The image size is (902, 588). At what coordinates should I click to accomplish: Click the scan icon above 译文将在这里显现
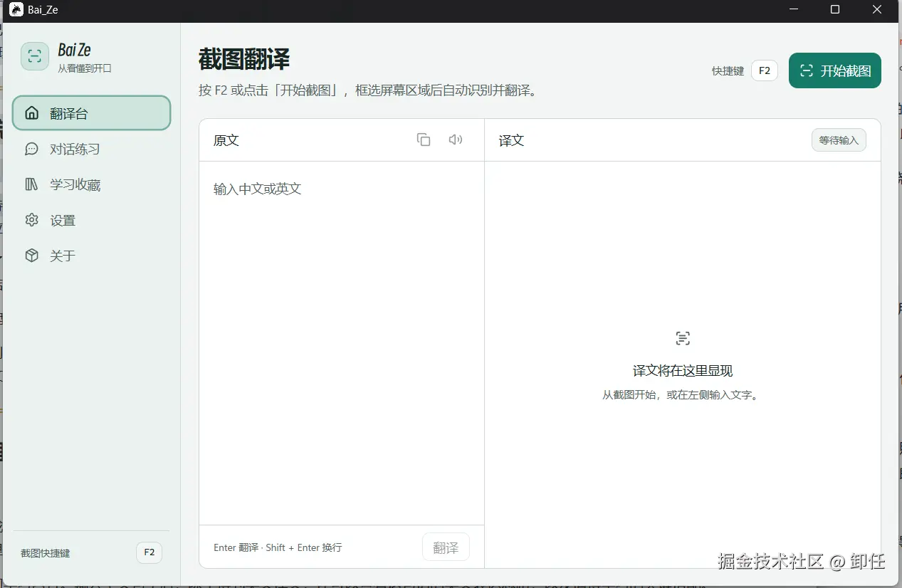[683, 338]
